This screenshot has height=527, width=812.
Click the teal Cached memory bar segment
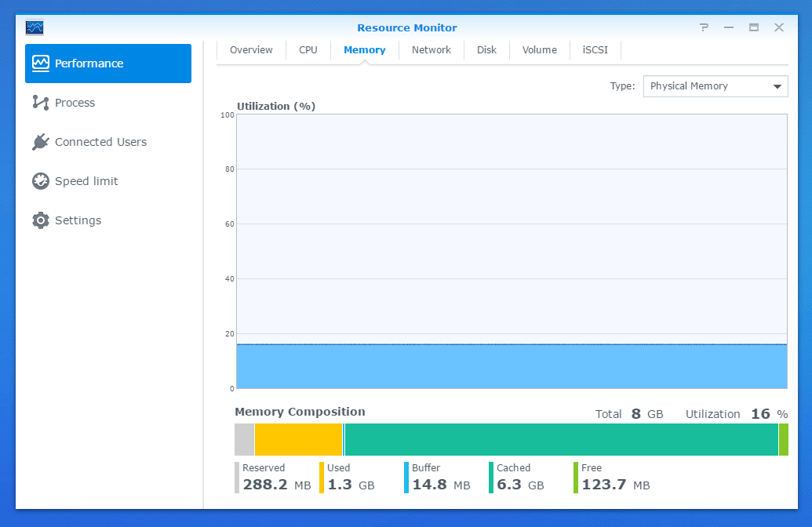pos(561,439)
